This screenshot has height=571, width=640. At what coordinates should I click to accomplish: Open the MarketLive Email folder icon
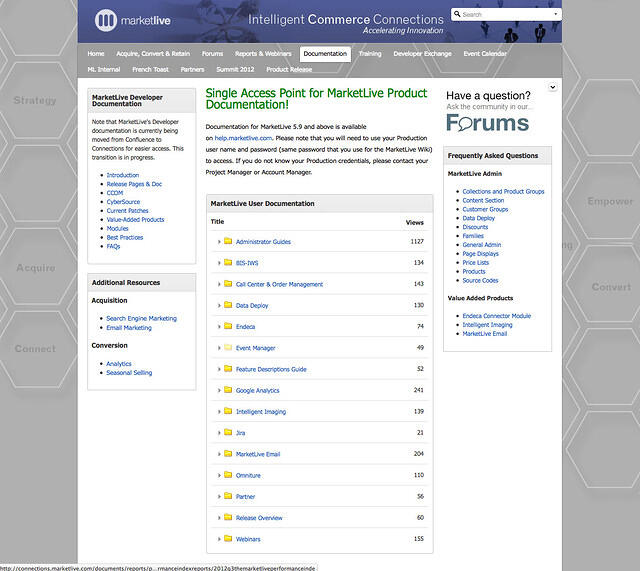click(228, 453)
